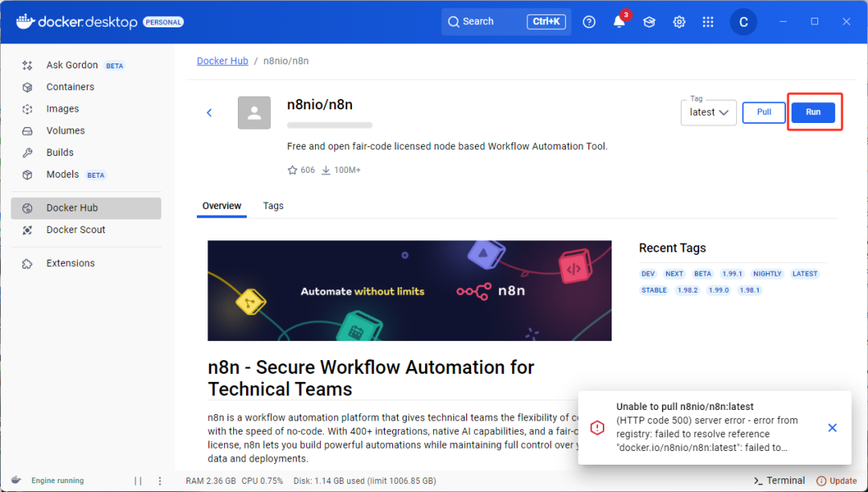Click the PERSONAL plan badge

pyautogui.click(x=163, y=23)
